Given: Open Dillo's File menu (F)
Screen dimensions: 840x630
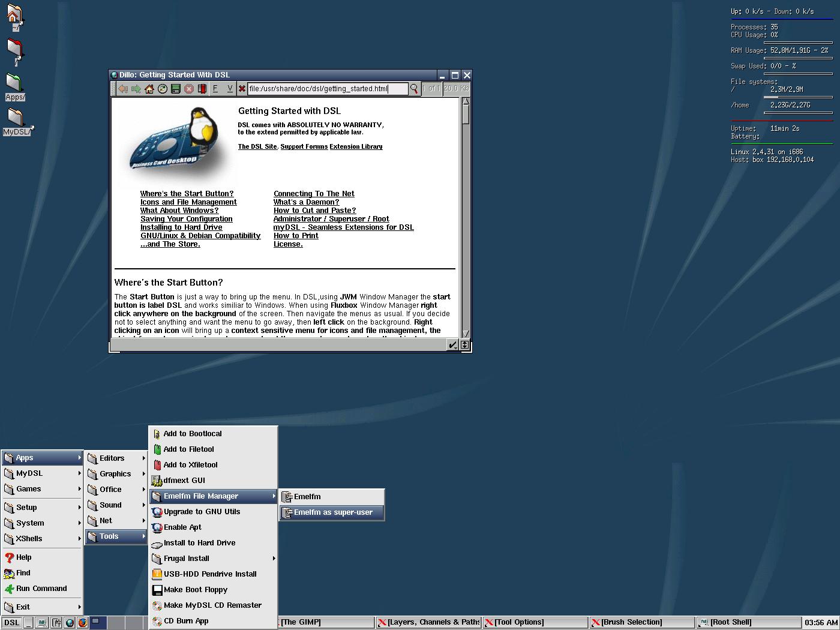Looking at the screenshot, I should [215, 89].
